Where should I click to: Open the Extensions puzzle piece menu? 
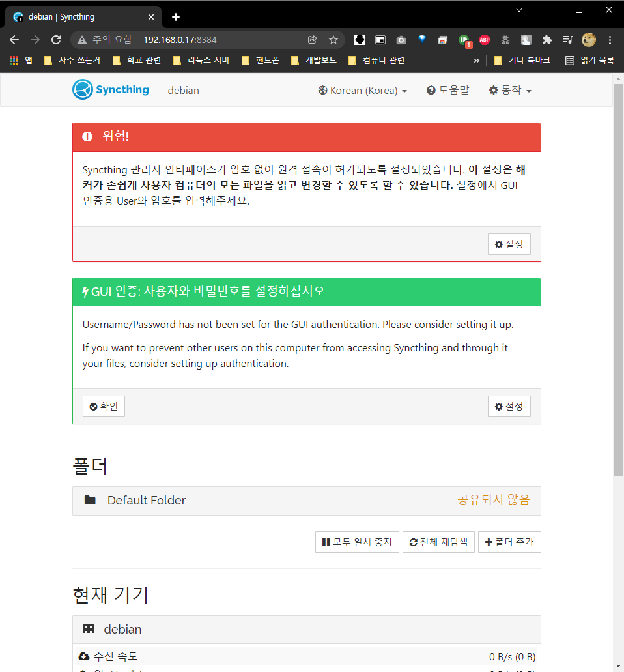(547, 40)
